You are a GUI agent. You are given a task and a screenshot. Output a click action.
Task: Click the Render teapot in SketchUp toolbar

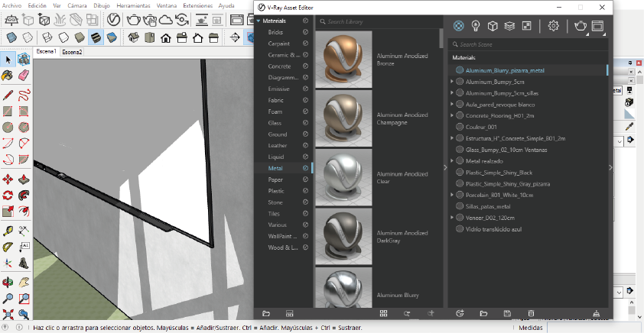tap(134, 19)
